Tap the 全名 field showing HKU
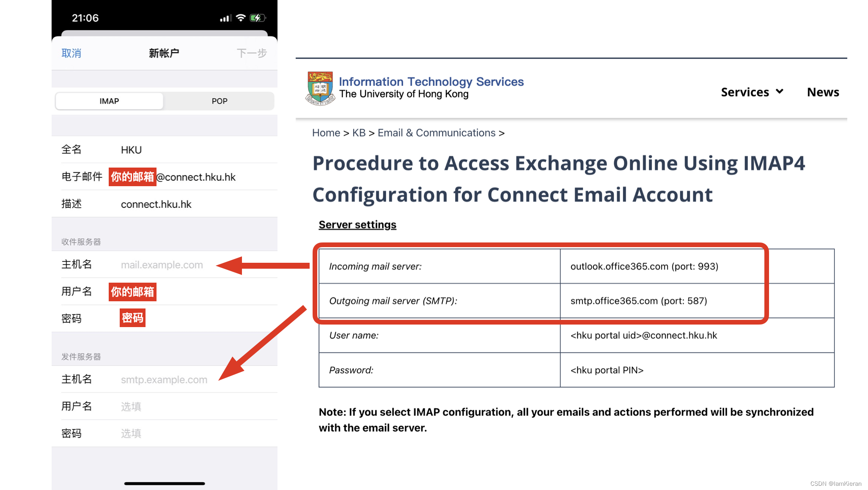Image resolution: width=868 pixels, height=490 pixels. click(131, 150)
